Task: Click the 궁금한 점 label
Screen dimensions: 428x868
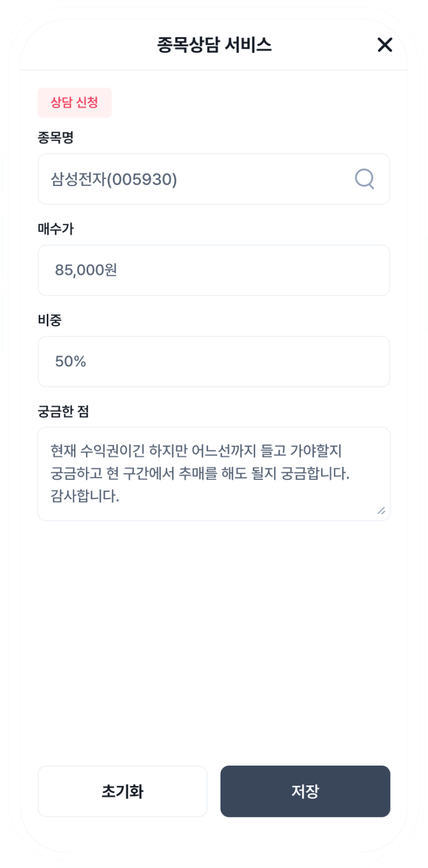Action: (63, 411)
